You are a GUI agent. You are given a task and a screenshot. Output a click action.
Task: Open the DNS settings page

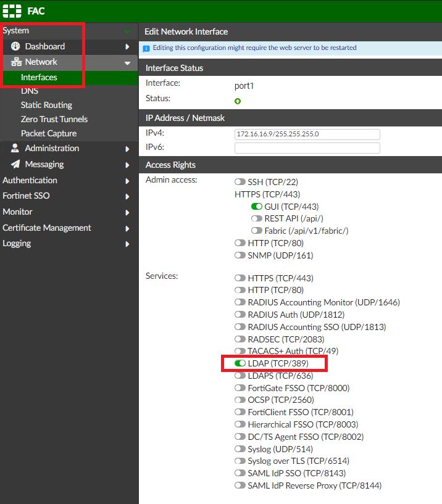pyautogui.click(x=30, y=91)
